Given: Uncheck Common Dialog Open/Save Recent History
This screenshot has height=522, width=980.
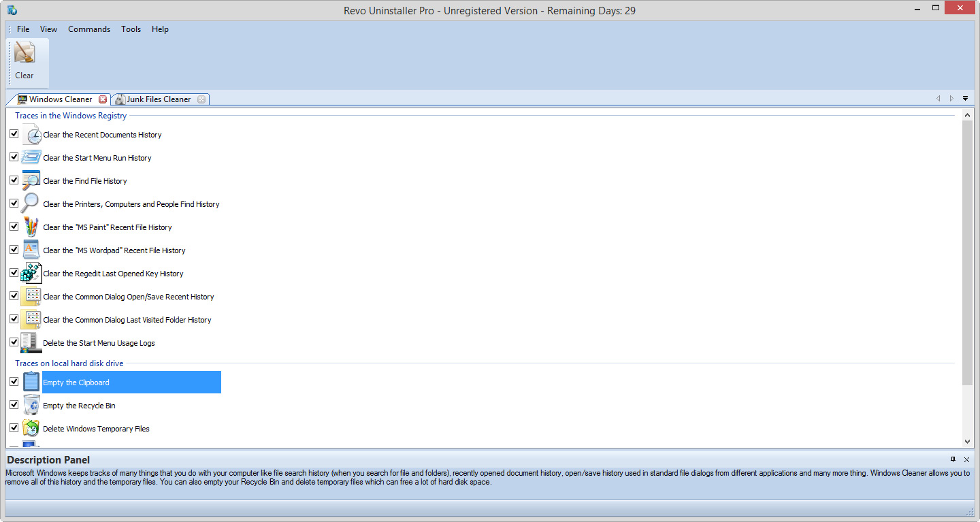Looking at the screenshot, I should click(x=14, y=296).
